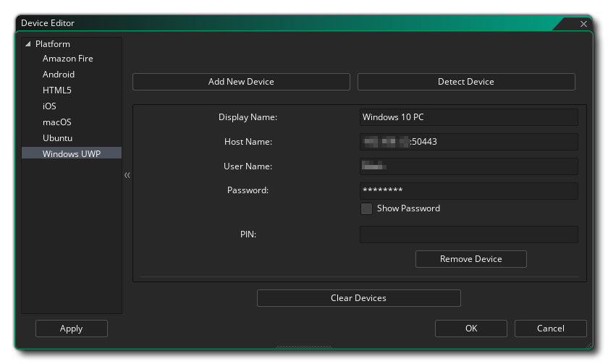Apply the device settings
Screen dimensions: 608x364
point(72,329)
